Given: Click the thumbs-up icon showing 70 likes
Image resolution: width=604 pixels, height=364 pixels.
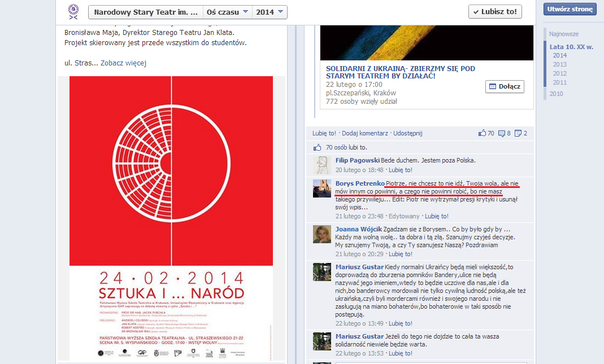Looking at the screenshot, I should tap(482, 133).
